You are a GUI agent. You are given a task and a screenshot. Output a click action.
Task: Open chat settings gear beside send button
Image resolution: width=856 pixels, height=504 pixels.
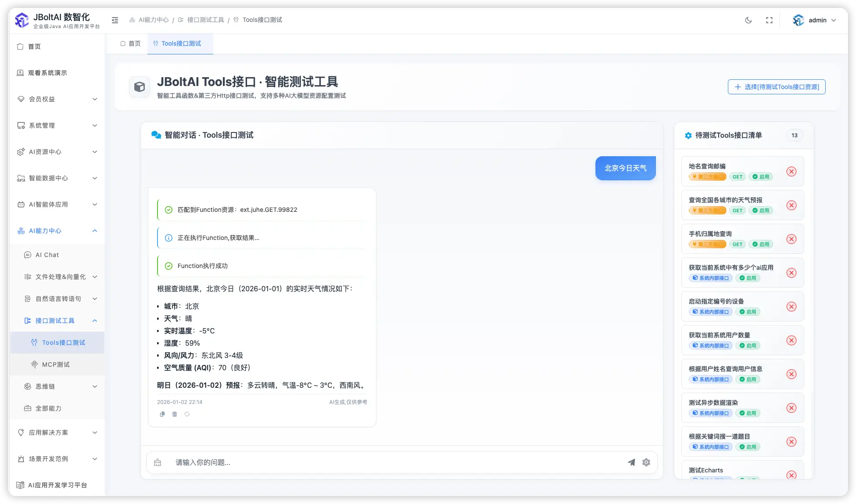(646, 462)
